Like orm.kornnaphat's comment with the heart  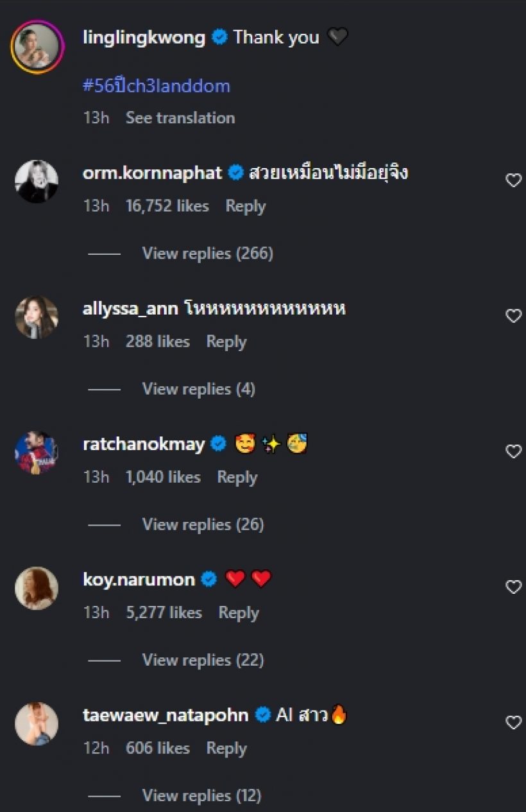click(513, 181)
